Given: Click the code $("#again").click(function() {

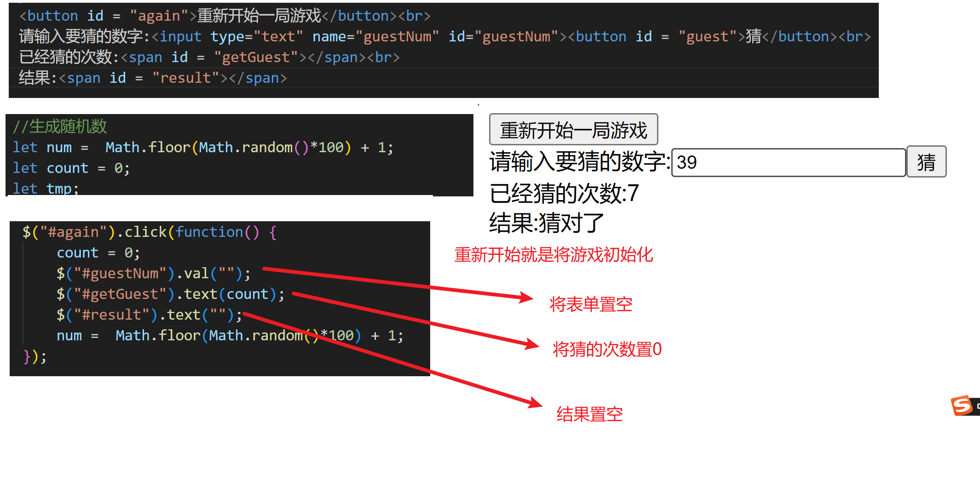Looking at the screenshot, I should click(x=150, y=232).
